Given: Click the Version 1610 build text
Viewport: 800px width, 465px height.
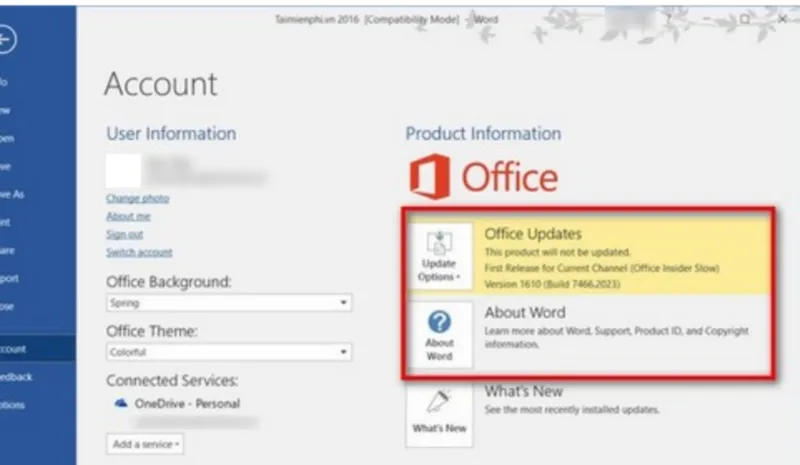Looking at the screenshot, I should pyautogui.click(x=552, y=284).
